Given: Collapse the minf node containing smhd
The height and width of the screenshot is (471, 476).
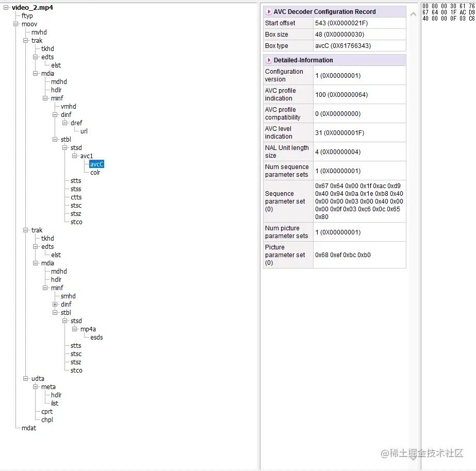Looking at the screenshot, I should pos(45,288).
